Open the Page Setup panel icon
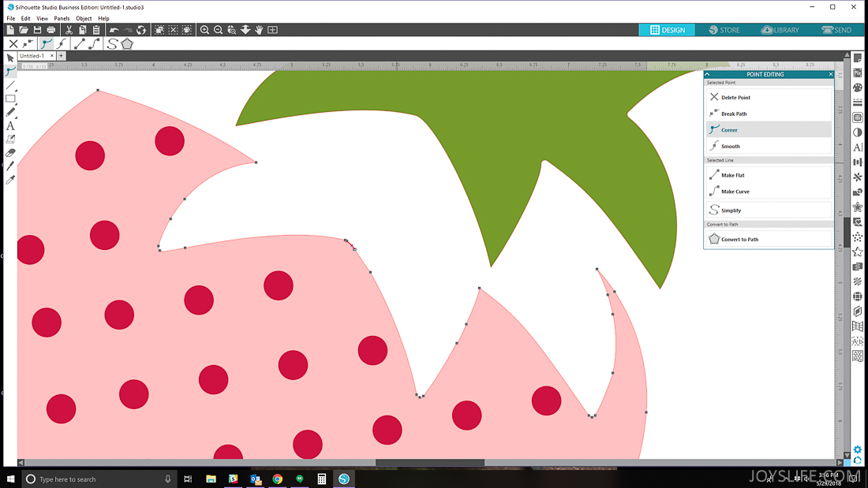Image resolution: width=868 pixels, height=488 pixels. pos(858,58)
